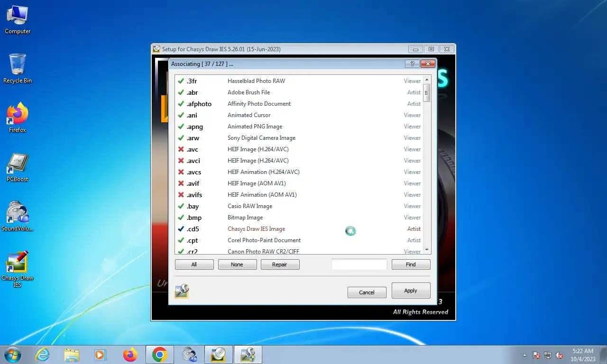Open the network tray icon
The image size is (607, 364).
[548, 355]
